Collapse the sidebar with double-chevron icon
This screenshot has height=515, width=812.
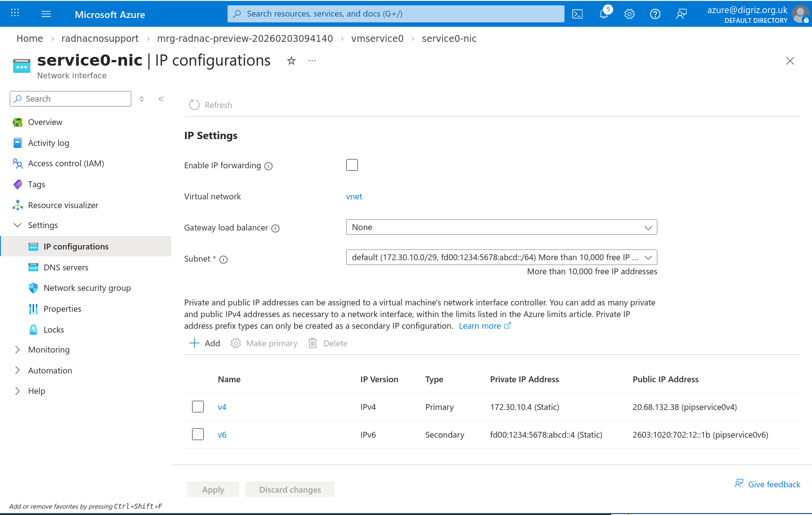tap(161, 99)
